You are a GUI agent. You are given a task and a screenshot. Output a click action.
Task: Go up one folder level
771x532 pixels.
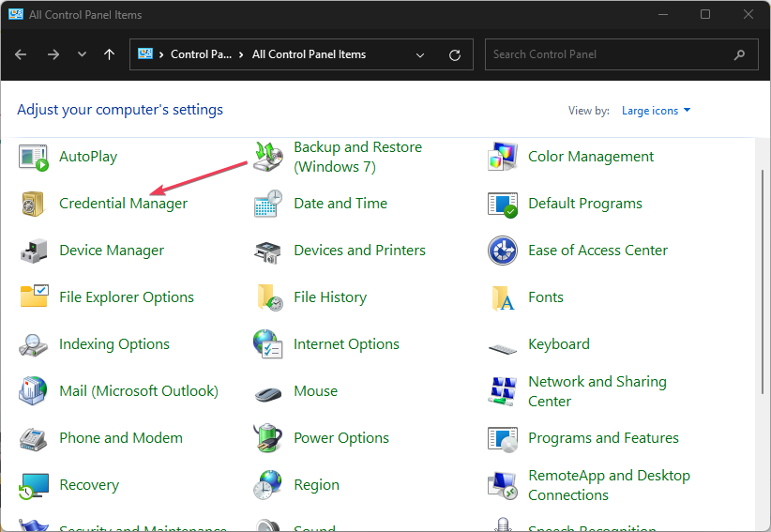(110, 54)
